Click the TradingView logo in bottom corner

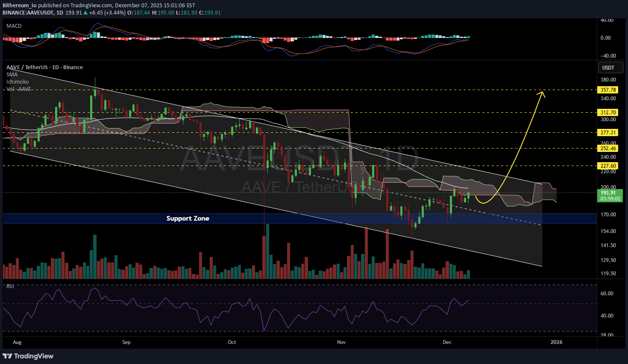[28, 356]
